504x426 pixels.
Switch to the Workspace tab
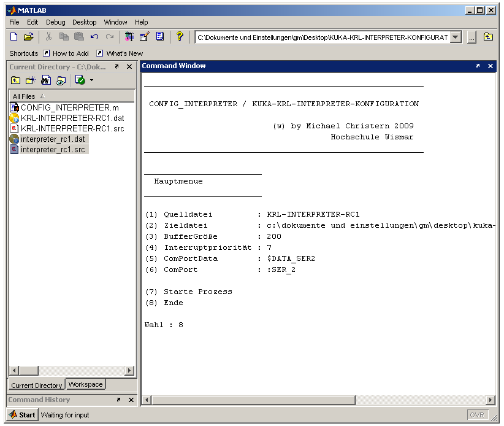(85, 384)
